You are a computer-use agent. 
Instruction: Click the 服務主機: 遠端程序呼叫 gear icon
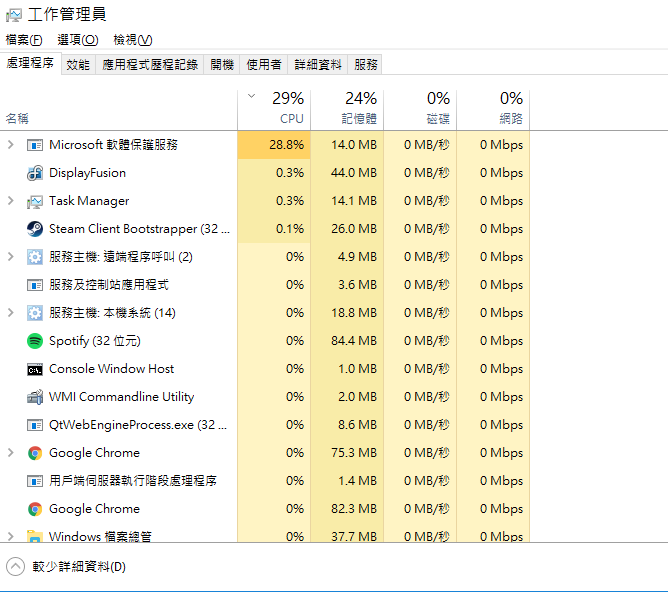point(35,257)
